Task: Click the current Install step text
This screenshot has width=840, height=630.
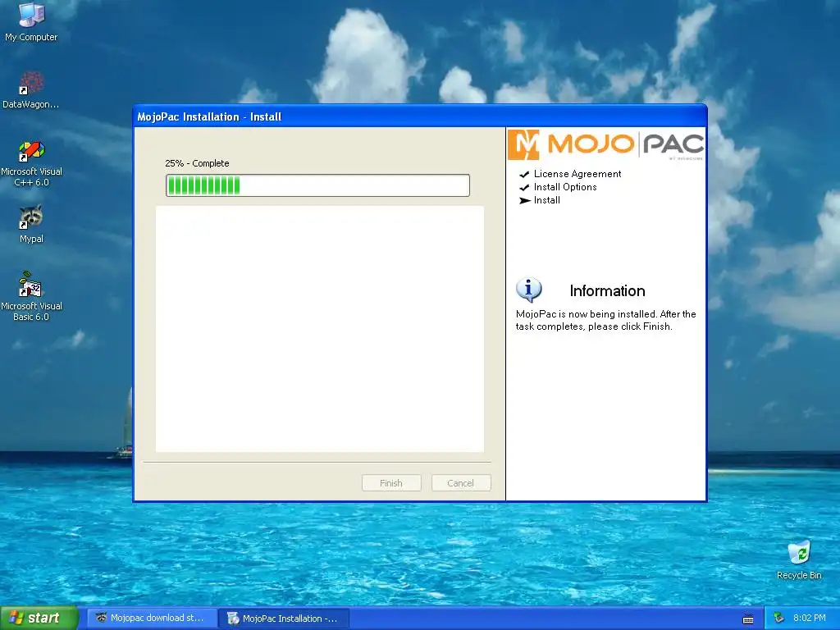Action: pyautogui.click(x=547, y=200)
